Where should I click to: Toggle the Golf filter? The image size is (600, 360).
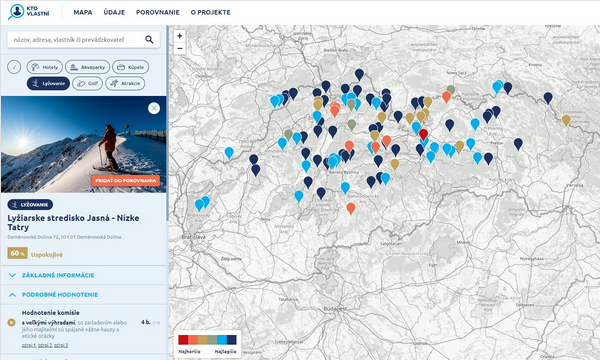pyautogui.click(x=88, y=83)
